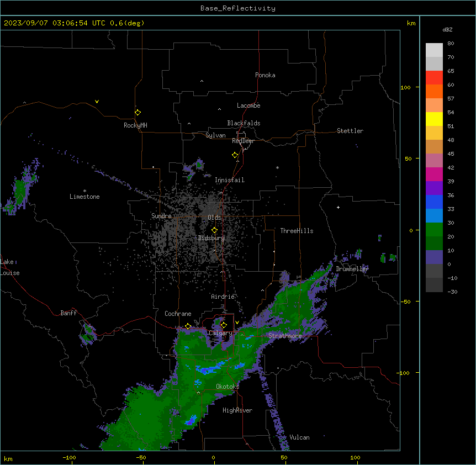Click the Strathmore label
The image size is (476, 465).
285,336
